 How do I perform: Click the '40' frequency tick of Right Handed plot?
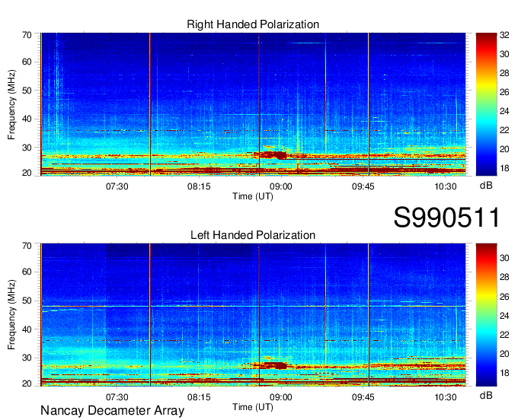pos(27,119)
